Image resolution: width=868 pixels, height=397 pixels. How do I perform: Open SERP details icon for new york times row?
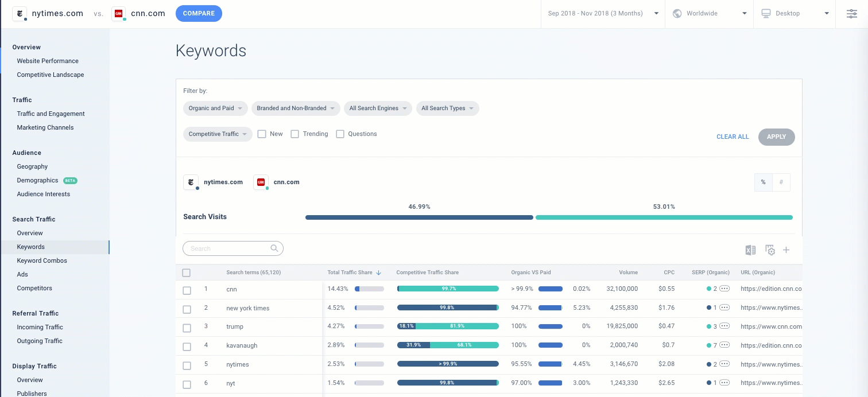(724, 308)
